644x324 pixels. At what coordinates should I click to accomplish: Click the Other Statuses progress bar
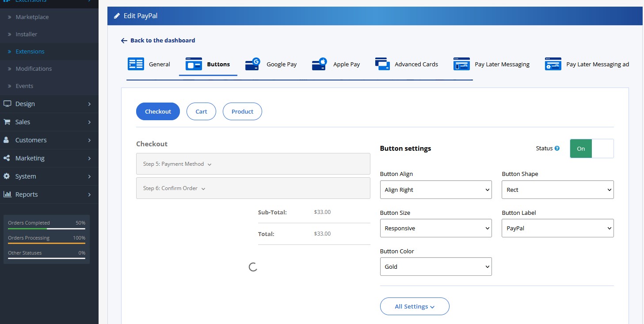coord(46,259)
